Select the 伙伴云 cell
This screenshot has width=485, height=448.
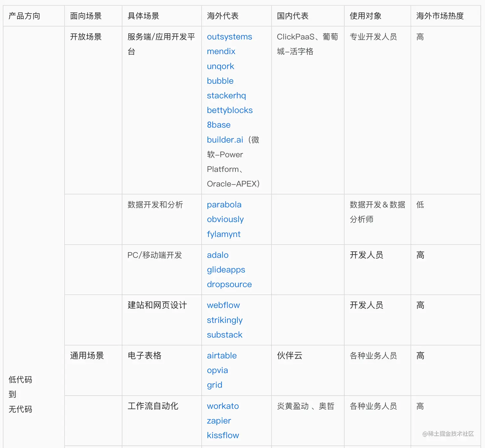click(x=308, y=370)
